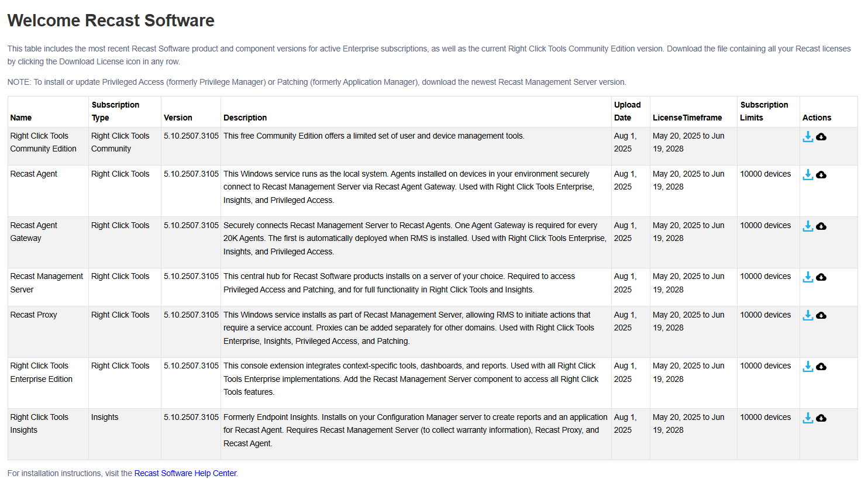Click blue download arrow for Right Click Tools Insights

[x=808, y=418]
